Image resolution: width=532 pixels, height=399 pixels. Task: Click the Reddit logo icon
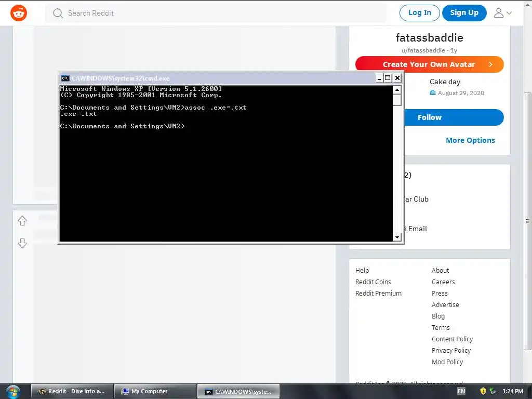pos(19,13)
